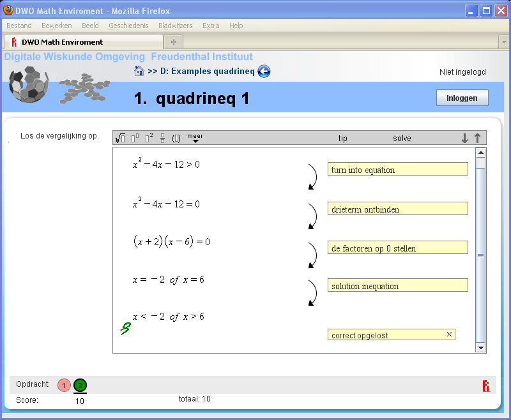Click the answer 'x < −2 of x > 6'
Screen dimensions: 511x420
coord(169,317)
